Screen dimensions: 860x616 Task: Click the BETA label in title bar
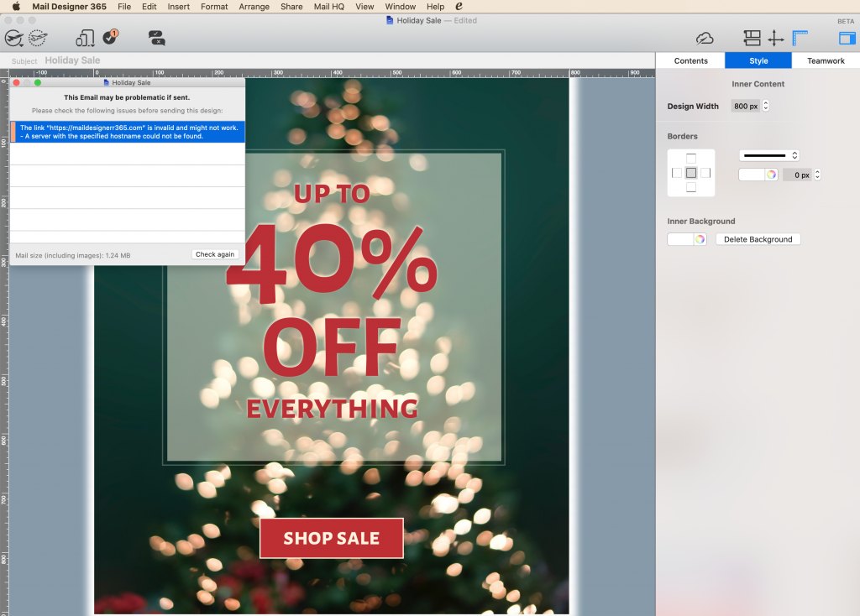coord(846,21)
